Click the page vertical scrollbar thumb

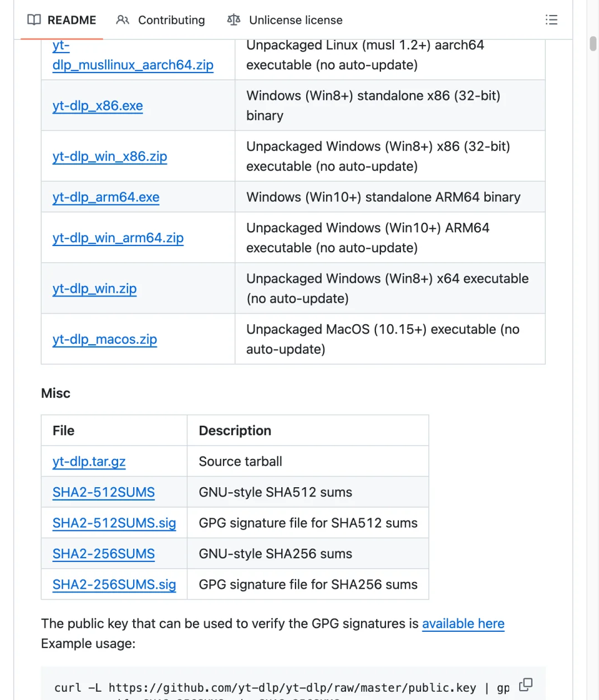tap(593, 43)
